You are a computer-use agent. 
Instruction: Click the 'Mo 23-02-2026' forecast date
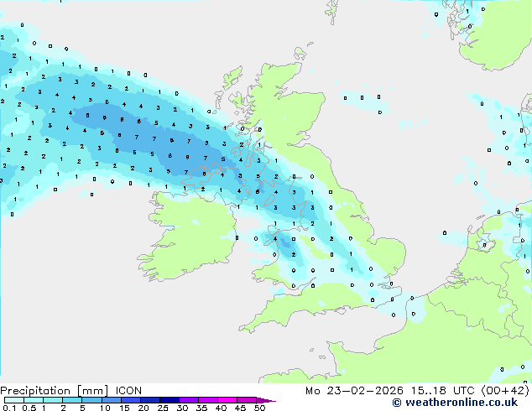click(354, 391)
